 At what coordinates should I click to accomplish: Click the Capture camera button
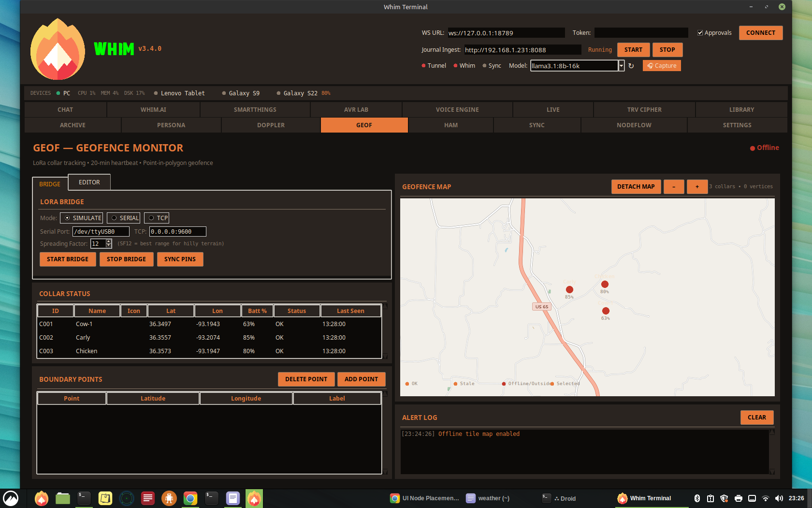click(x=662, y=66)
